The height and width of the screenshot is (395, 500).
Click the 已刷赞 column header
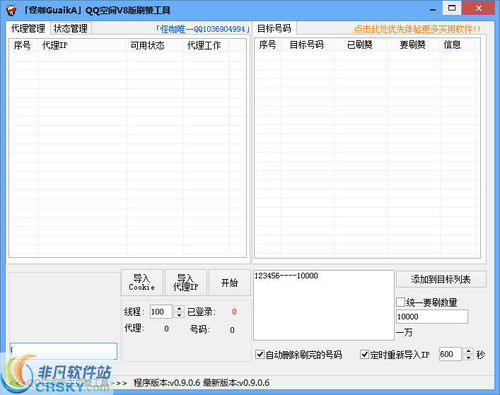click(361, 45)
